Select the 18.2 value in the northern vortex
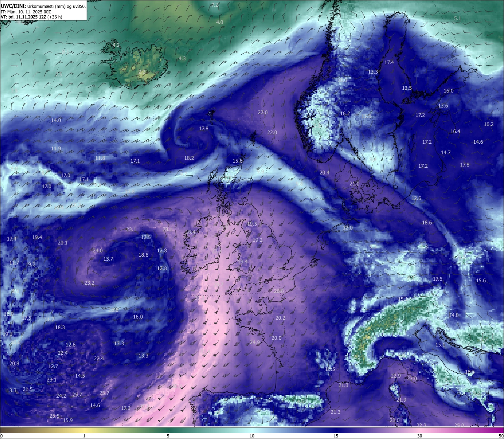The width and height of the screenshot is (504, 439). (189, 158)
